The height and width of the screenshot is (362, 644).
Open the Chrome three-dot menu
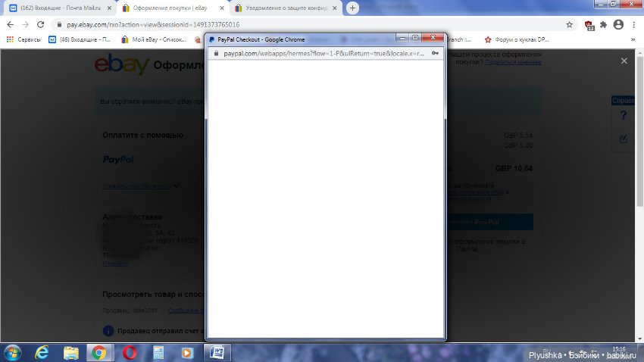(633, 25)
